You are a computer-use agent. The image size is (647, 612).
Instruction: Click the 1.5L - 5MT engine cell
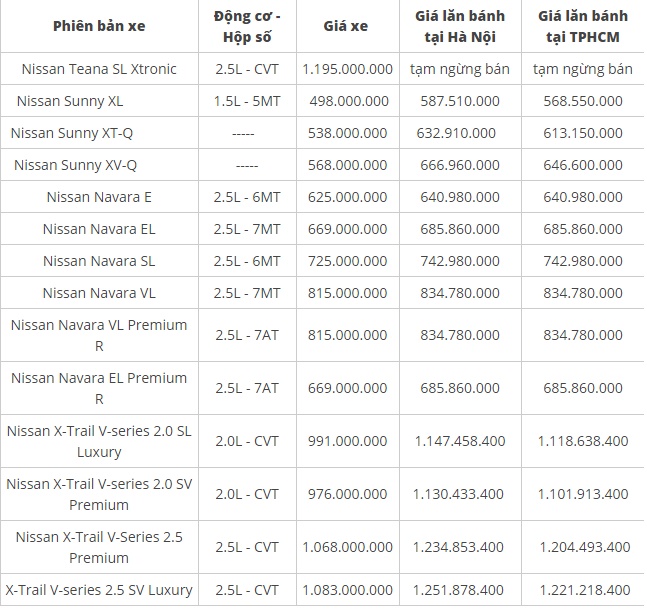(247, 101)
